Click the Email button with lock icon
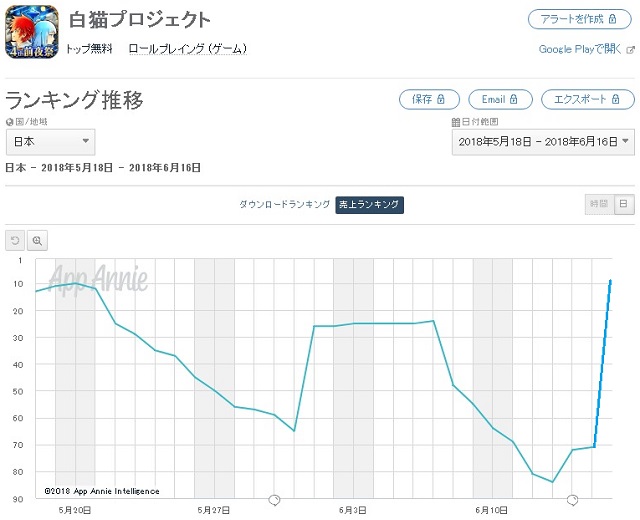 pos(505,99)
